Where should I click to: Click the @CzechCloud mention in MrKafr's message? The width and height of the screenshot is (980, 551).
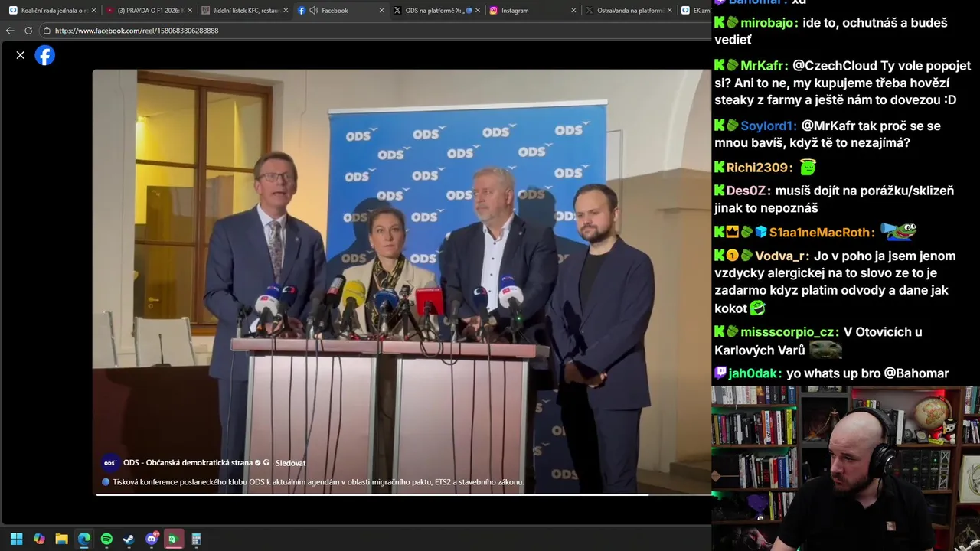[x=836, y=66]
